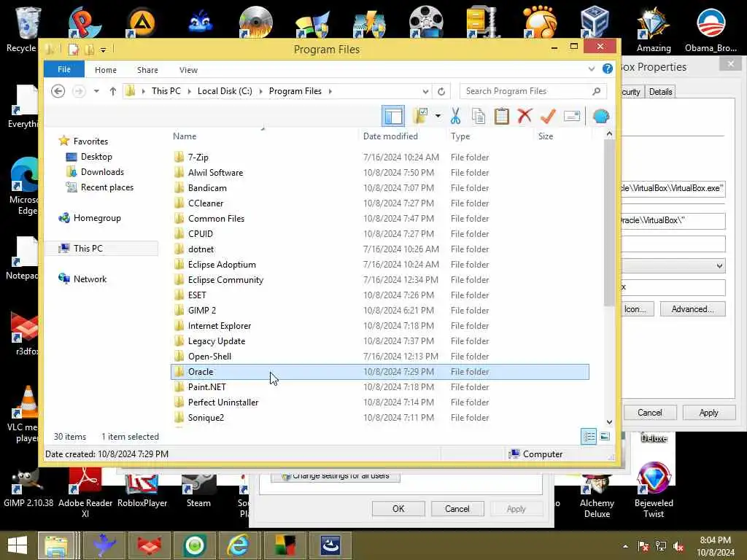The width and height of the screenshot is (747, 560).
Task: Expand the ribbon with the chevron
Action: (x=591, y=69)
